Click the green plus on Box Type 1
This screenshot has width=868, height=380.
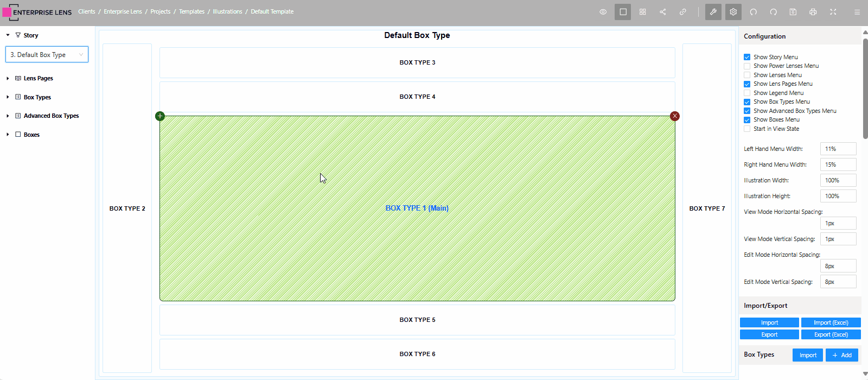[160, 116]
